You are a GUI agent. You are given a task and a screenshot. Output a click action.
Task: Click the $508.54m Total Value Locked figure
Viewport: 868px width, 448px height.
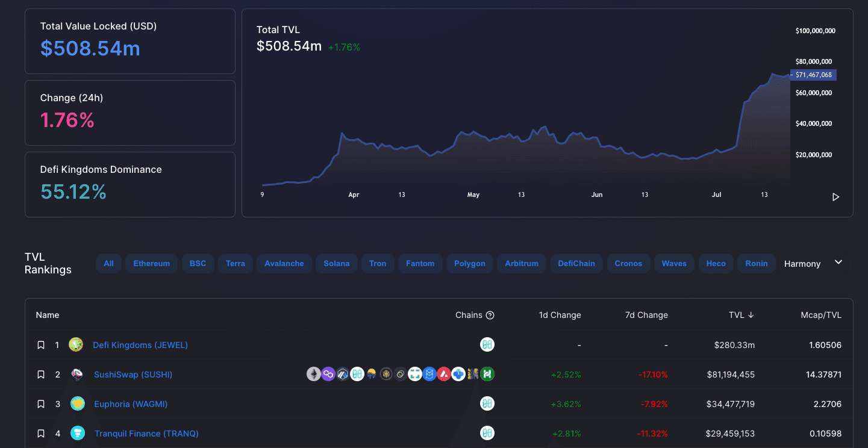click(x=90, y=48)
